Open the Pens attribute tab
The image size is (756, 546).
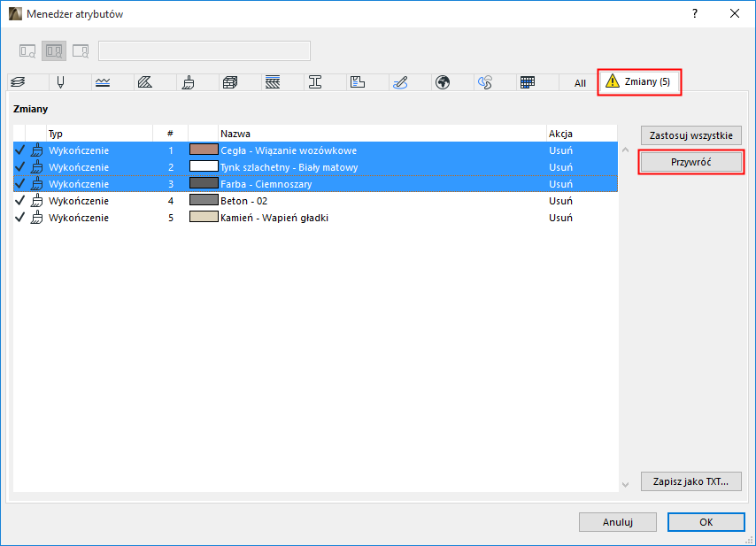pyautogui.click(x=60, y=82)
